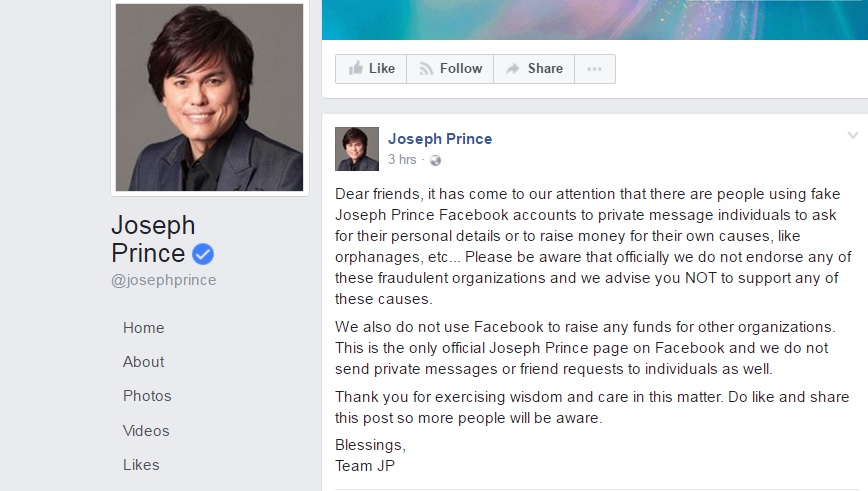Go to the Photos section
Image resolution: width=868 pixels, height=491 pixels.
(147, 396)
